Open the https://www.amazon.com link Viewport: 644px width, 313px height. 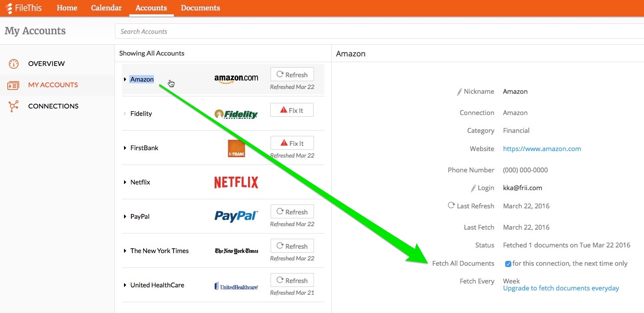pos(542,149)
